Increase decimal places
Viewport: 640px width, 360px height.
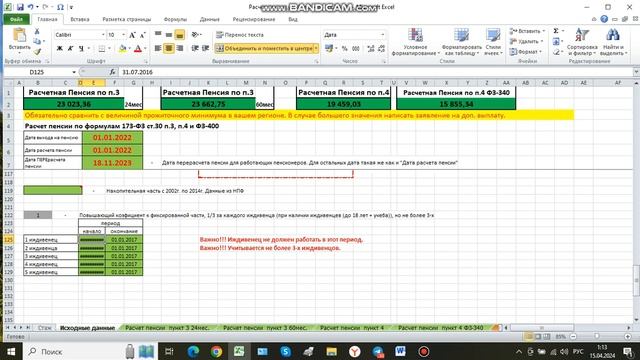(371, 49)
